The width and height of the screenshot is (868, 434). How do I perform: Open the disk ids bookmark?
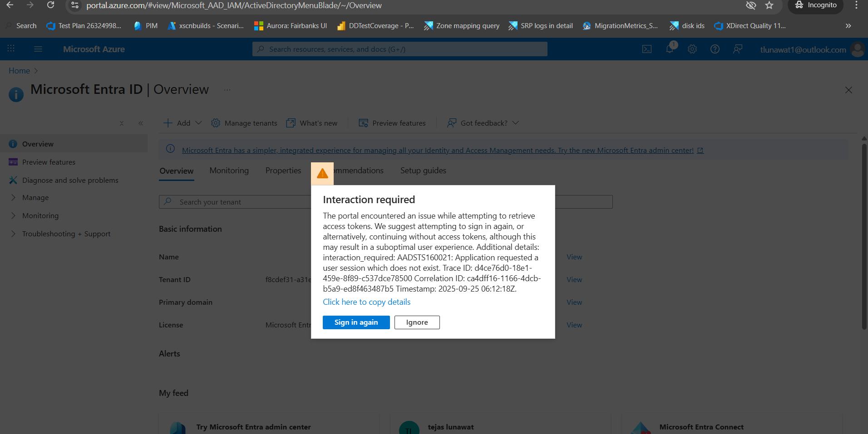[x=687, y=26]
